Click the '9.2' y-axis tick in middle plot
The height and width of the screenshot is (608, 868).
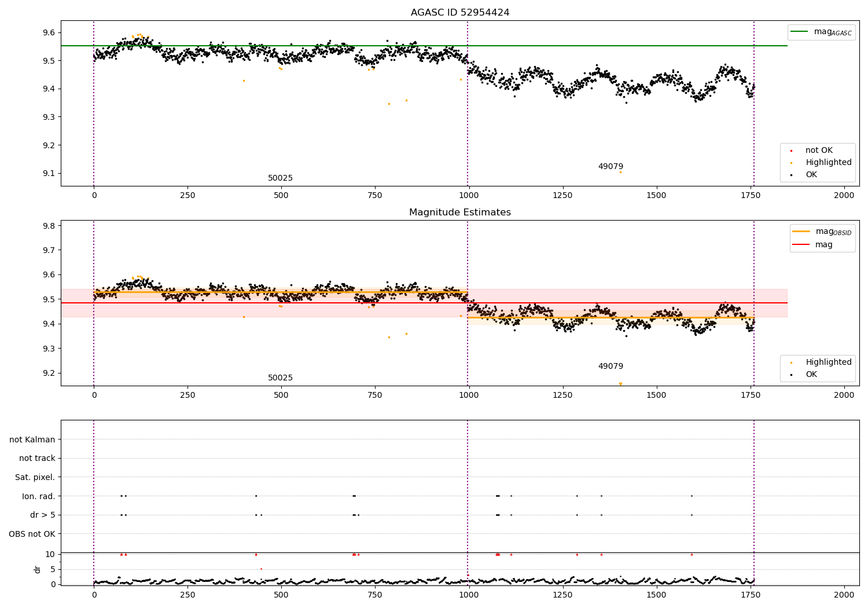point(49,373)
